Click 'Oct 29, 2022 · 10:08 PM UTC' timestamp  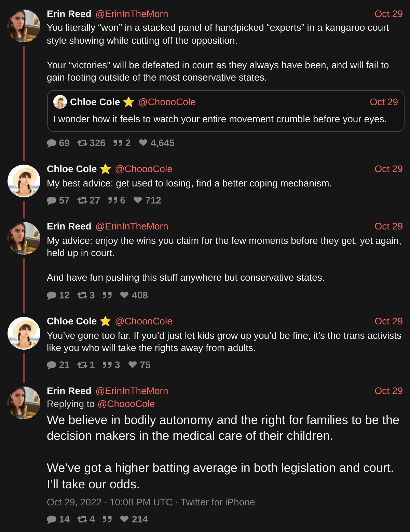point(109,502)
